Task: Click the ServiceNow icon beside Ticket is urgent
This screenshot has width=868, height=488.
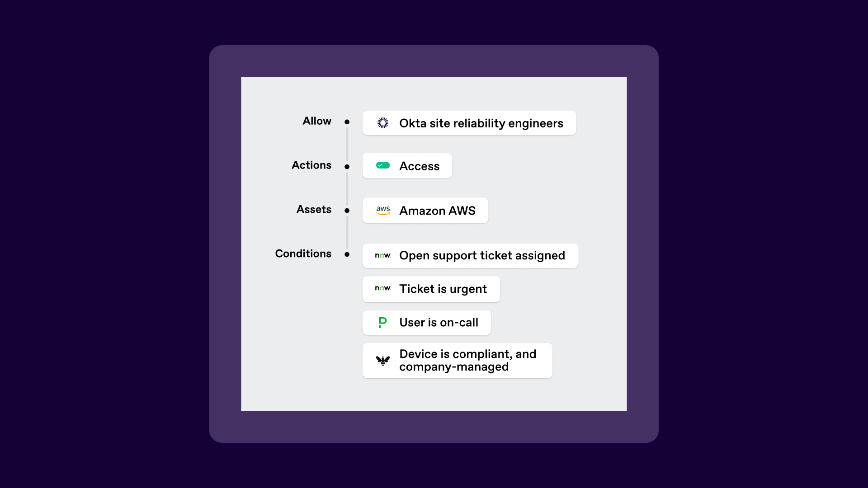Action: 382,288
